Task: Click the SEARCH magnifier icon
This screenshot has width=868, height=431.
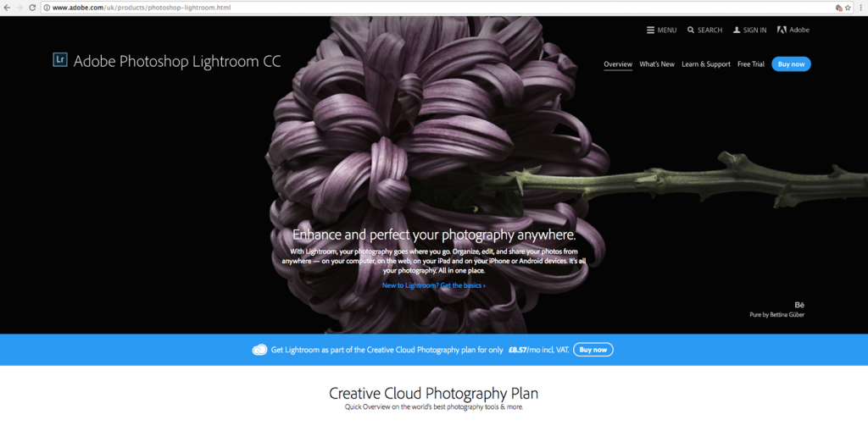Action: 691,30
